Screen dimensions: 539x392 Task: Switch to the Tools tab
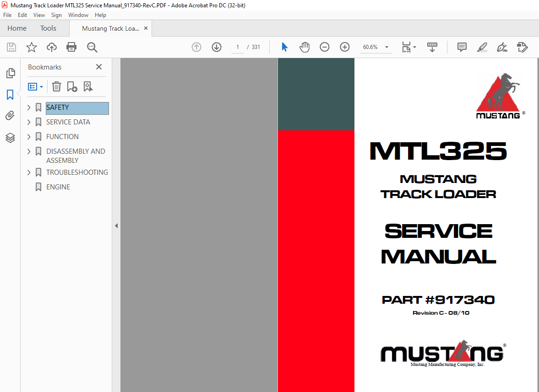(48, 28)
